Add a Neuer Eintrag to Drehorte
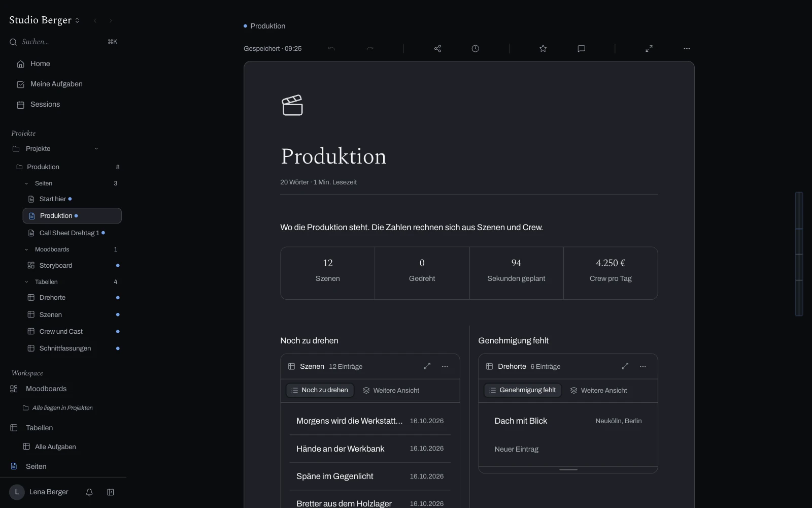This screenshot has height=508, width=812. [517, 449]
